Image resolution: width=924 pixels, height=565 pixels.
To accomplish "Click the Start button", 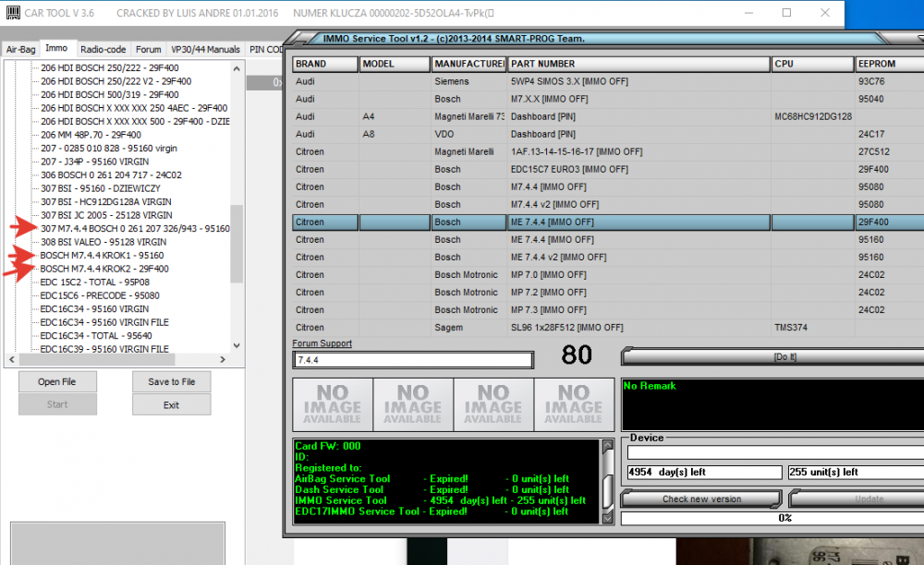I will pos(57,404).
